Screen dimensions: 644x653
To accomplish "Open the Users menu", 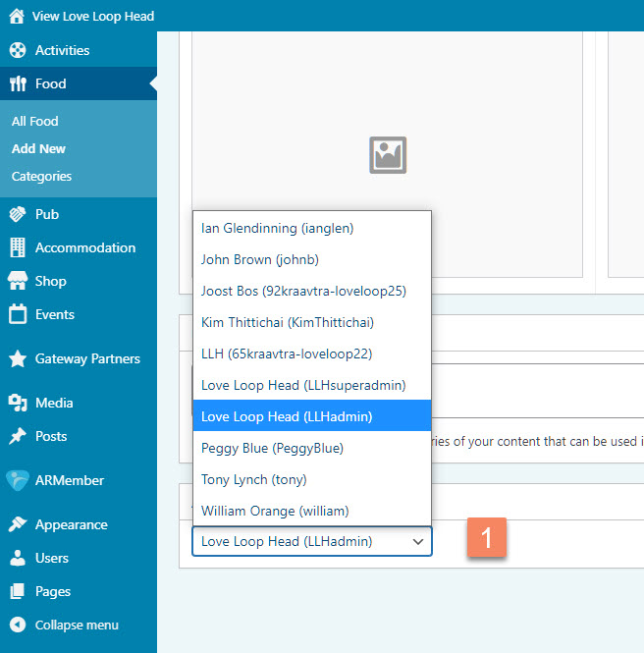I will (x=51, y=558).
